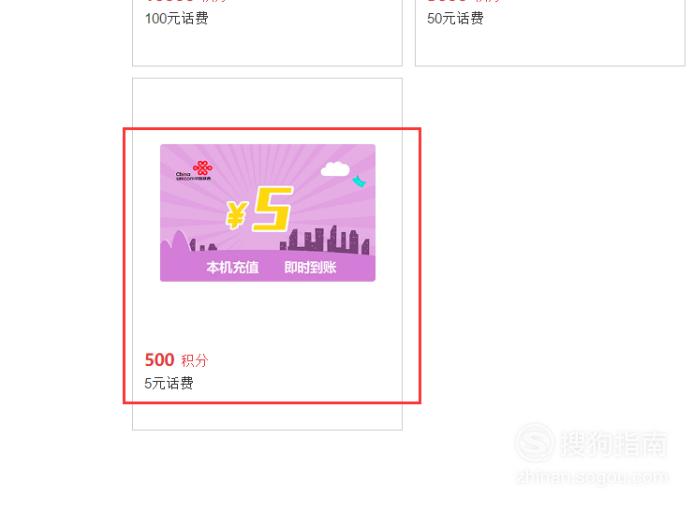Viewport: 692px width, 511px height.
Task: Click the red 500 points price
Action: point(159,360)
